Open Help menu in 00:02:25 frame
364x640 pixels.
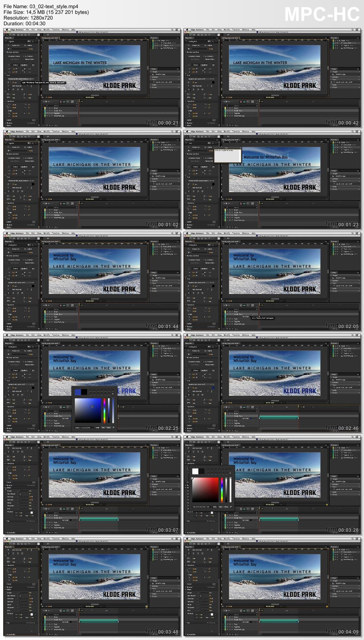(73, 335)
